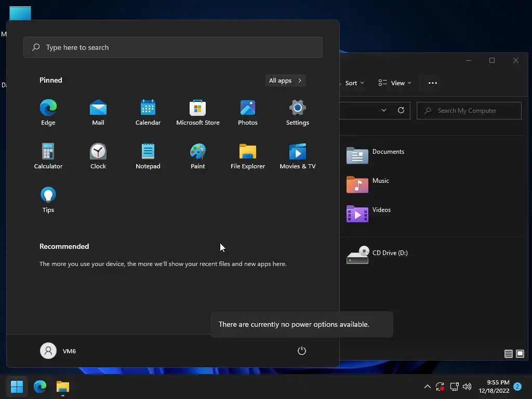Select the Documents folder in File Explorer

(376, 156)
